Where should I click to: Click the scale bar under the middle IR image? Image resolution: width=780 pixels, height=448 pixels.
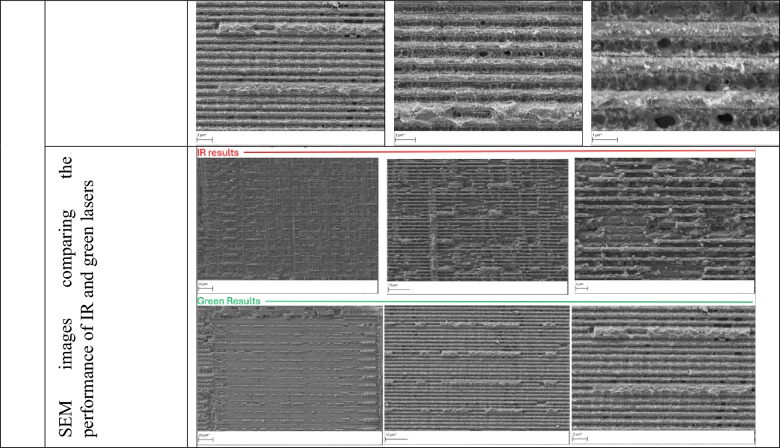[x=398, y=287]
